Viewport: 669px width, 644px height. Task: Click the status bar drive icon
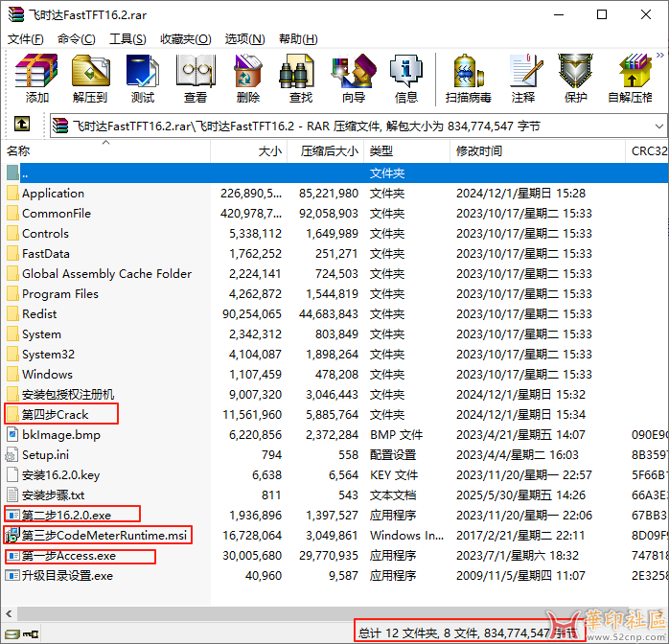pyautogui.click(x=12, y=634)
